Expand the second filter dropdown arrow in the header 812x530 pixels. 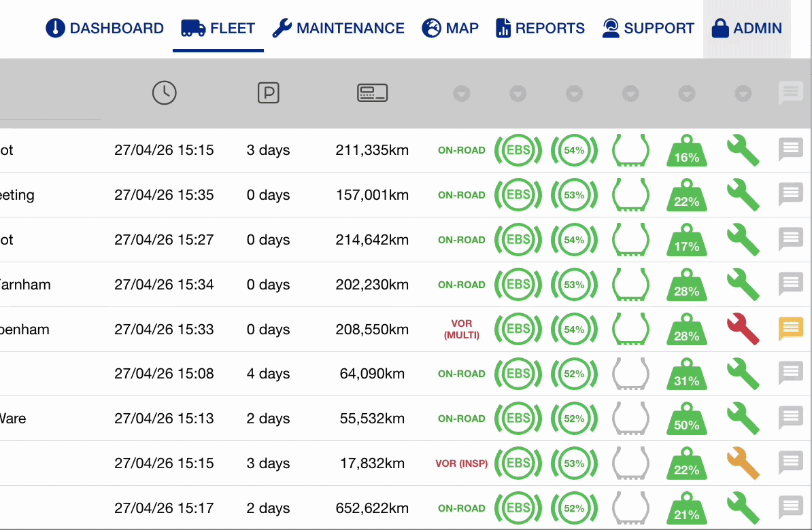tap(518, 94)
